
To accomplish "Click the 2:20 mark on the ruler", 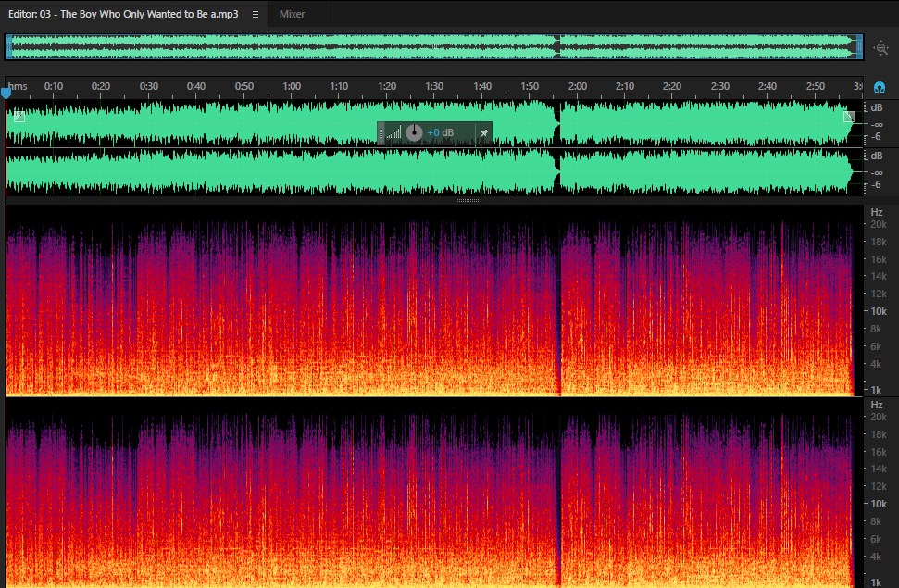I will coord(672,86).
